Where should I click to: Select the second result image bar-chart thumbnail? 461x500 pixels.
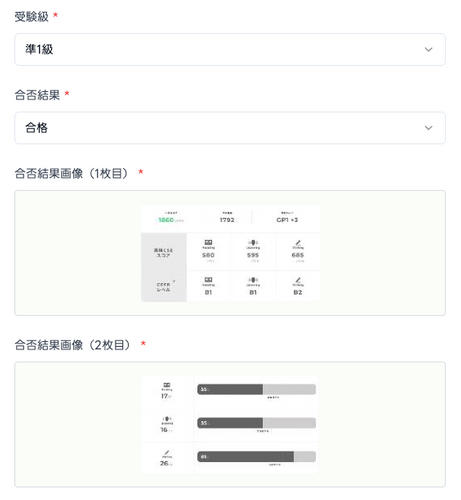pyautogui.click(x=230, y=424)
